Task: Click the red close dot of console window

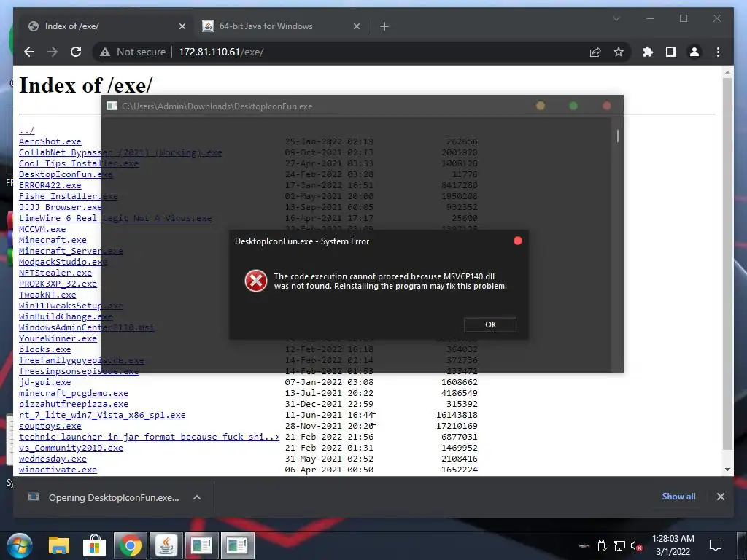Action: [x=606, y=106]
